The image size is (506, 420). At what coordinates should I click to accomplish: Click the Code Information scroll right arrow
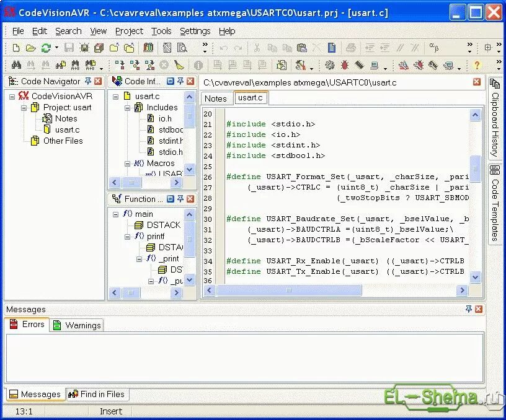(176, 183)
